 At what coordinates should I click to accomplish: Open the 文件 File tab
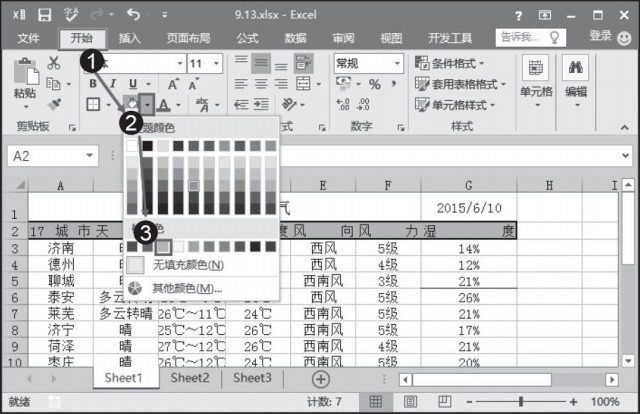pyautogui.click(x=29, y=38)
